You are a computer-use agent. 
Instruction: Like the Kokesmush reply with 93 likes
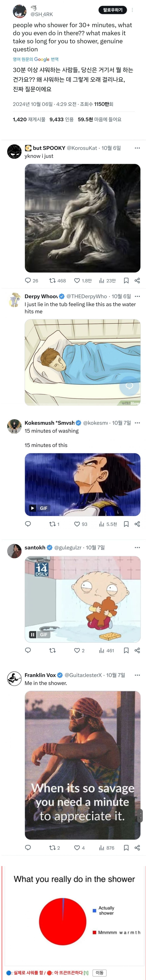(81, 524)
